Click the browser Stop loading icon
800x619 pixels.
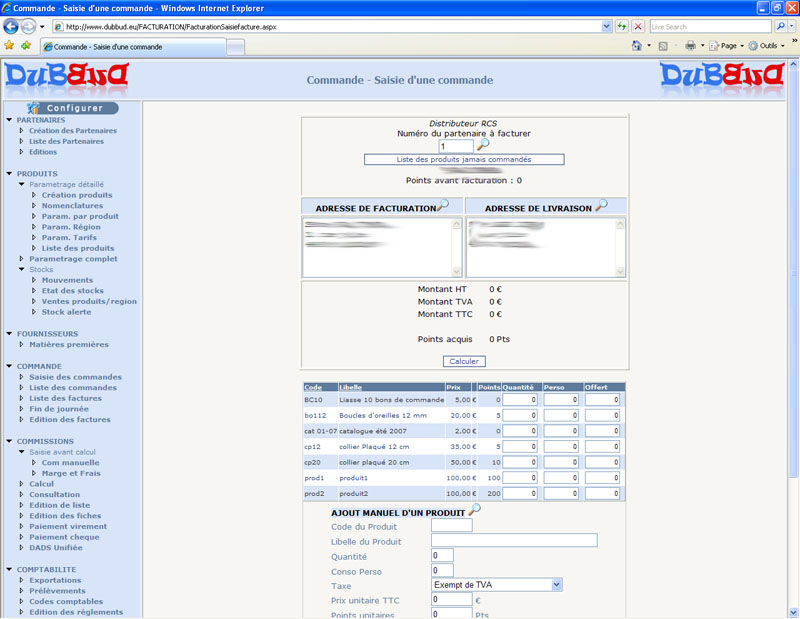coord(637,26)
